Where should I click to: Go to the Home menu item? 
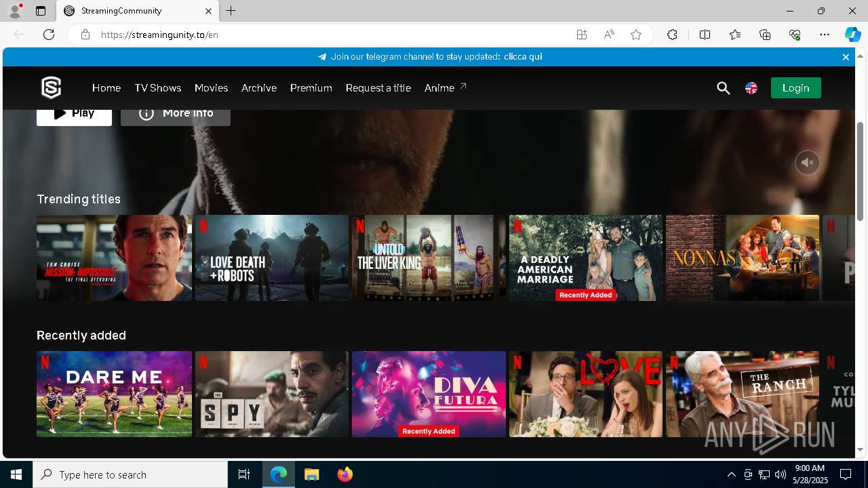coord(106,88)
